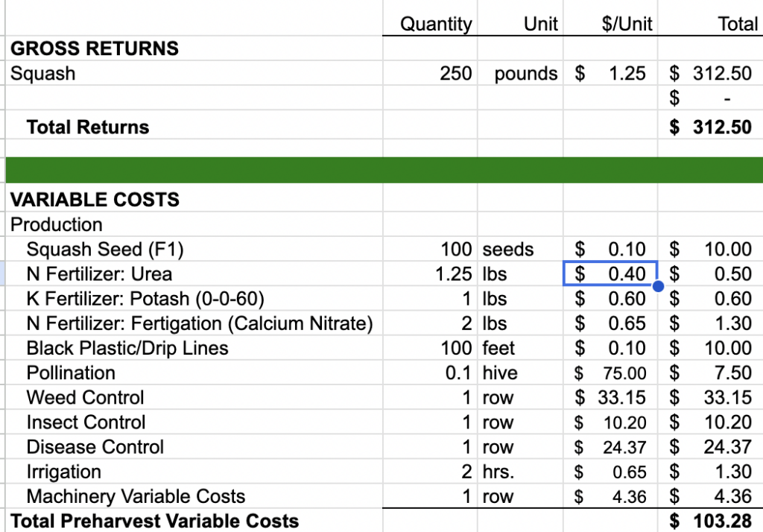Screen dimensions: 763x532
Task: Select the Squash Seed (F1) label cell
Action: (104, 249)
